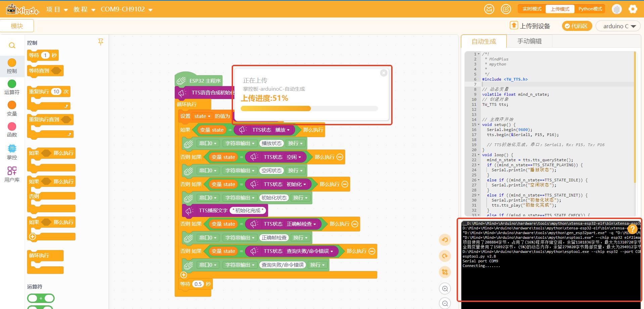Switch to 上传模式 mode

(560, 9)
